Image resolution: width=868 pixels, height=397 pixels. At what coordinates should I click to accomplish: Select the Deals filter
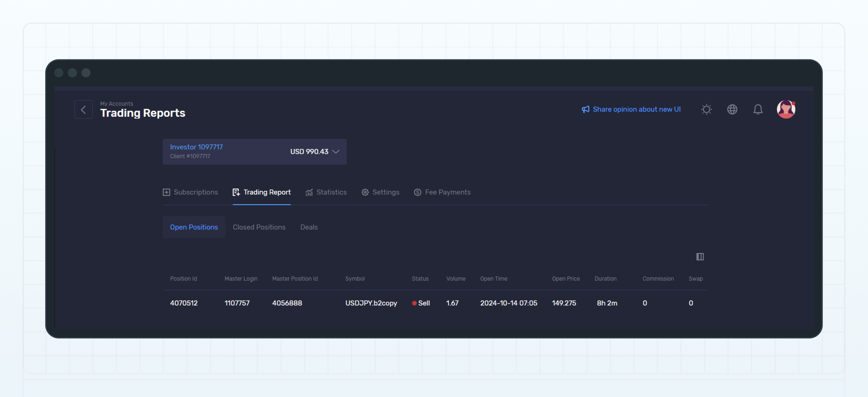(x=309, y=227)
